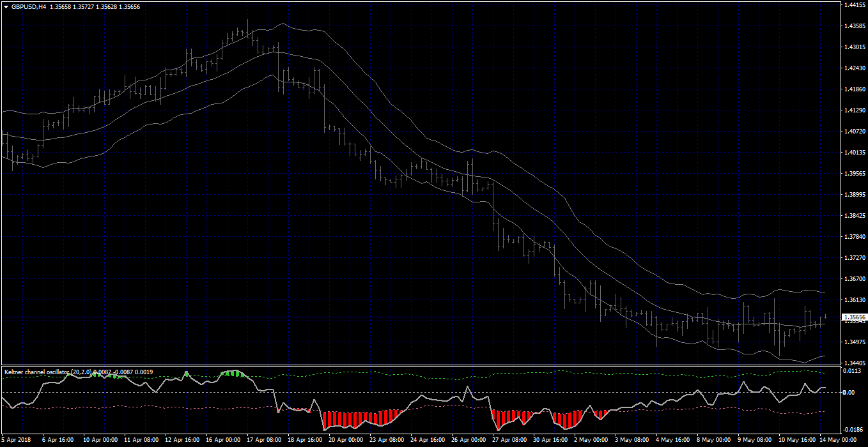The height and width of the screenshot is (447, 868).
Task: Select the 10 Apr 00:00 time label
Action: (x=100, y=440)
